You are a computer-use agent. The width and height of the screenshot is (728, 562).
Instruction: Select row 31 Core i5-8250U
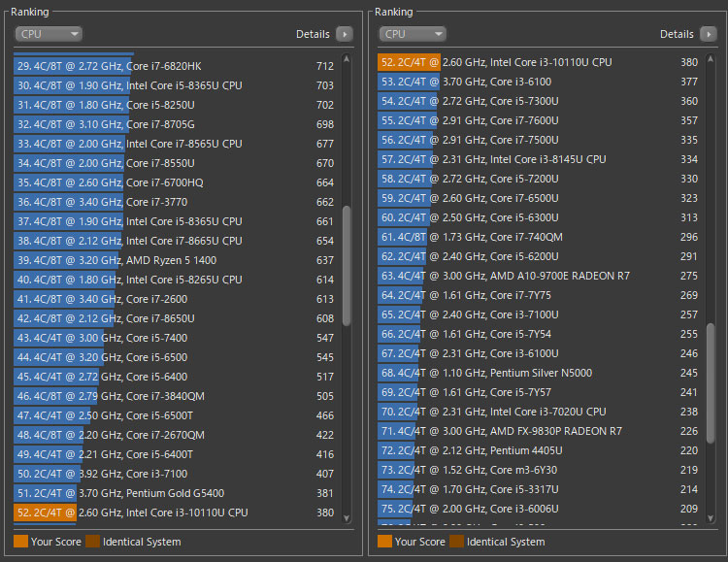[177, 105]
